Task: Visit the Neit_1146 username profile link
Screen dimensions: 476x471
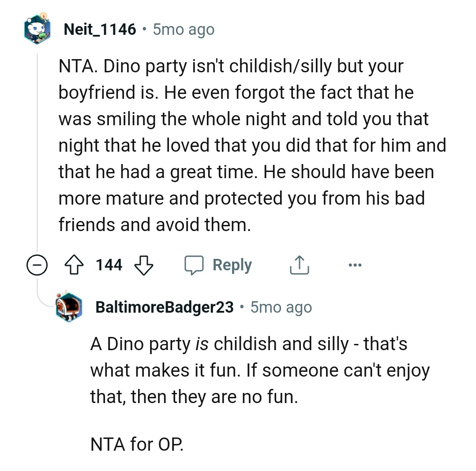Action: [x=100, y=30]
